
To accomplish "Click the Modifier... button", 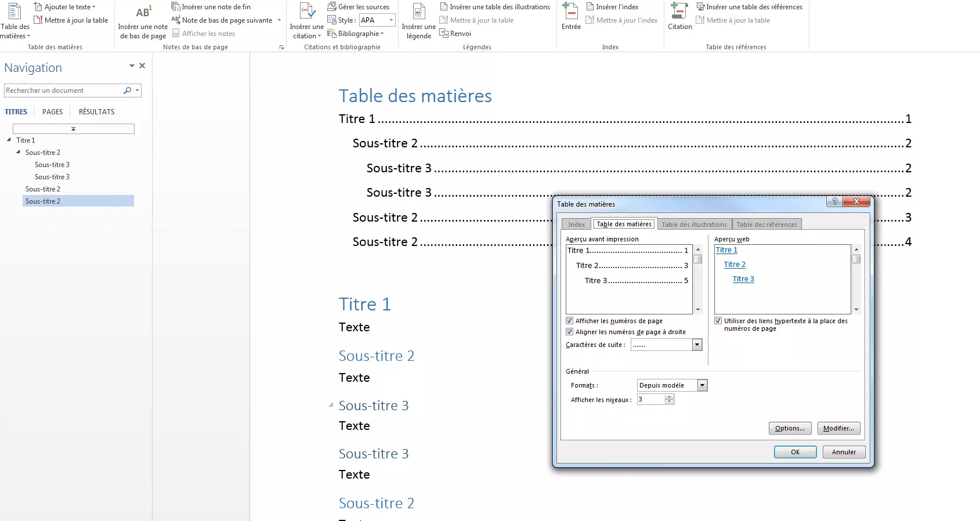I will [838, 428].
